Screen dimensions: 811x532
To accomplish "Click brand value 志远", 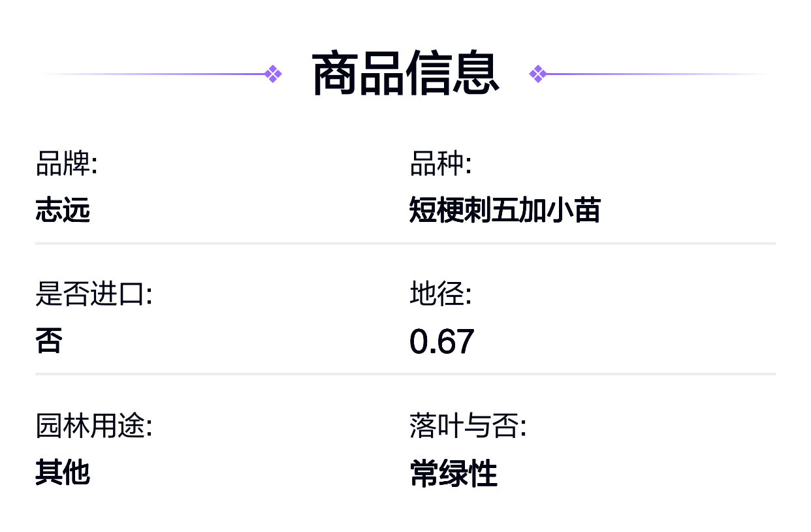I will 63,210.
